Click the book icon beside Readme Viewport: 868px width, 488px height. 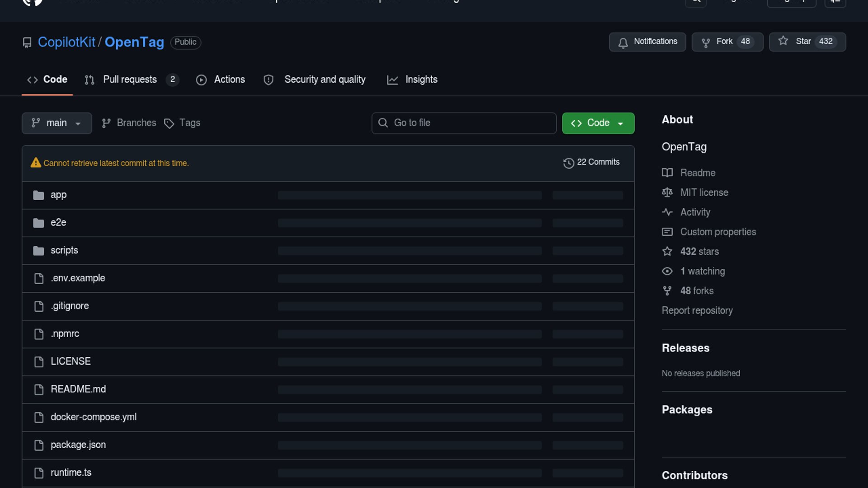pos(667,173)
